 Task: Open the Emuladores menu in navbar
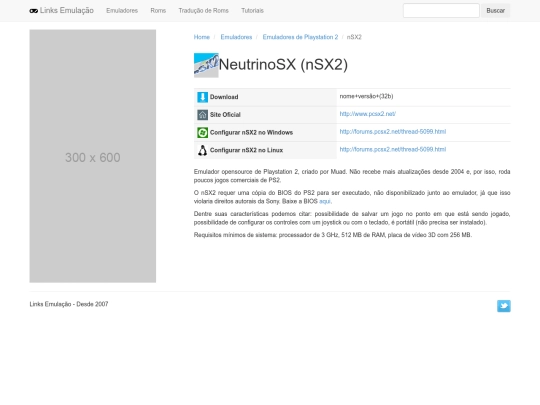click(x=122, y=11)
